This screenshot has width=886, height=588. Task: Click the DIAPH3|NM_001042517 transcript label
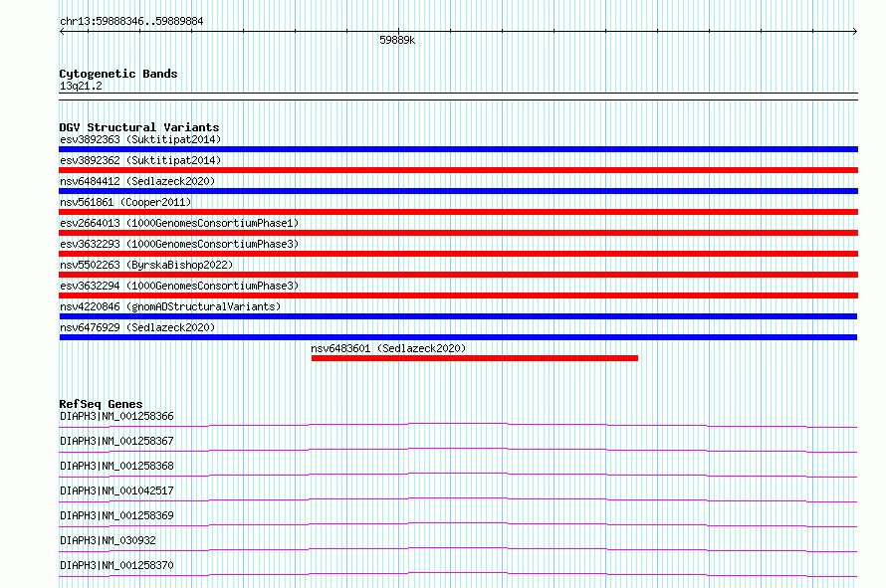[116, 490]
